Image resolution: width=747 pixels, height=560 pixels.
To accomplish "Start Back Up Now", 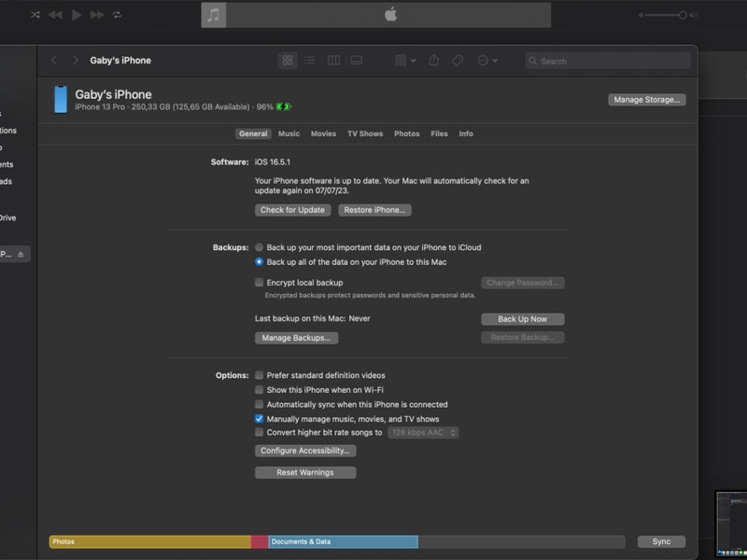I will 523,319.
